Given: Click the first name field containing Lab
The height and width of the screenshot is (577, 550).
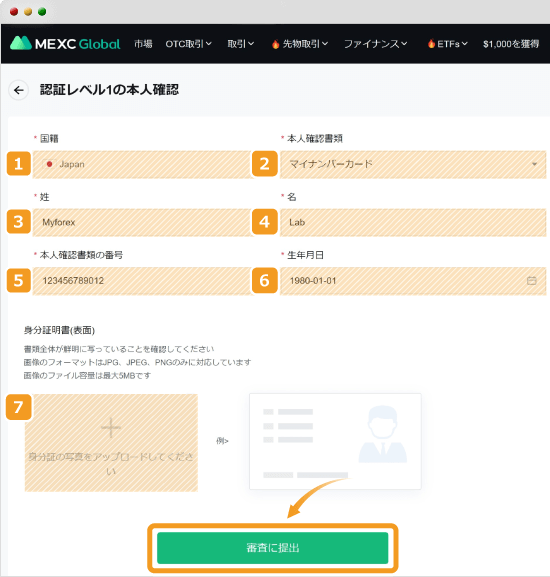Looking at the screenshot, I should click(x=413, y=222).
